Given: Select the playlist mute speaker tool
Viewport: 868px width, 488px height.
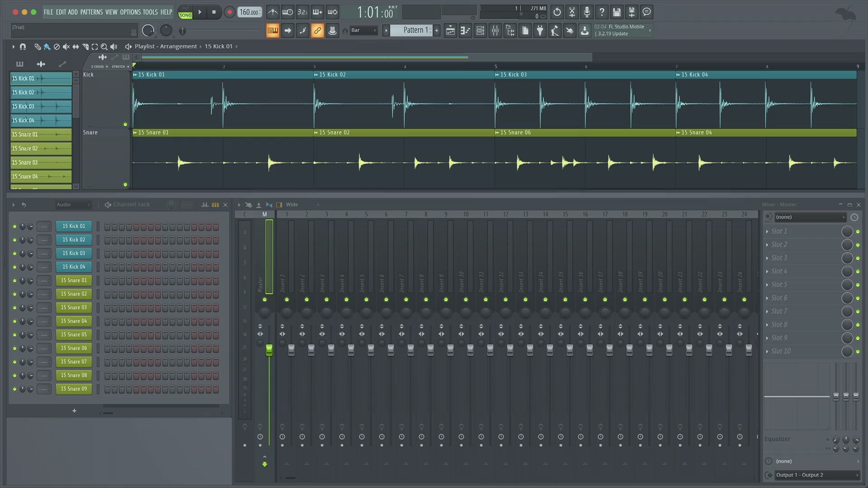Looking at the screenshot, I should tap(66, 47).
